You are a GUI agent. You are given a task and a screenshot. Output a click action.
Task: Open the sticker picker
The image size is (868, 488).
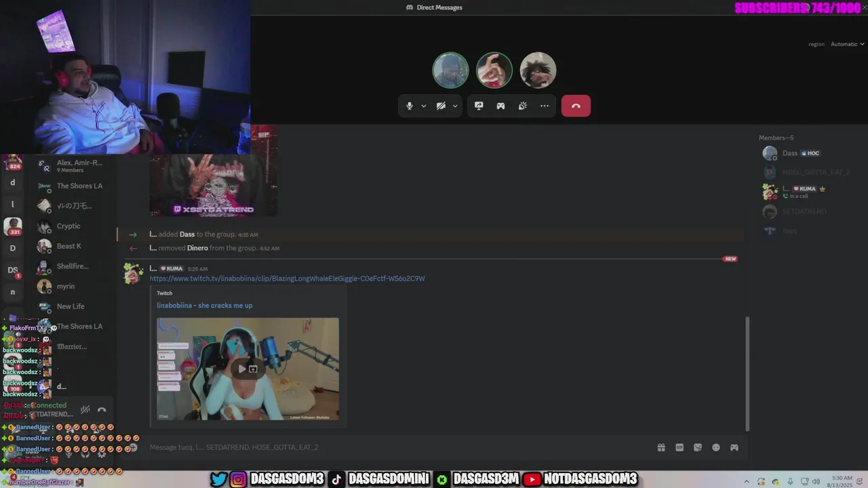point(697,447)
